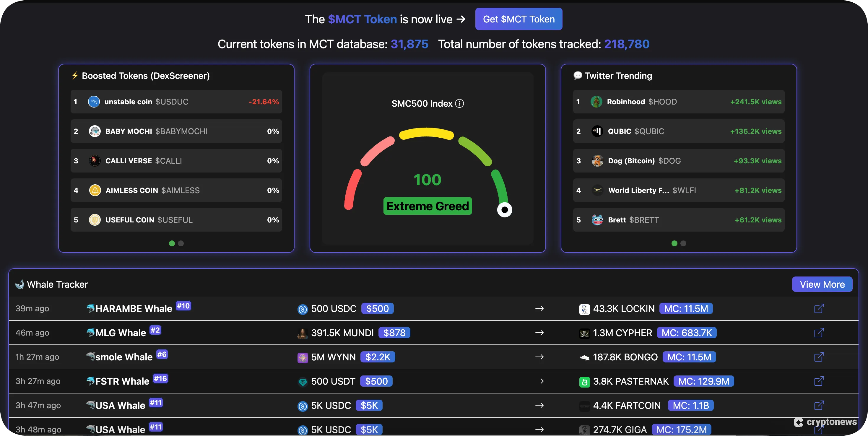Open the SMC500 Index info tooltip
The image size is (868, 436).
[460, 104]
